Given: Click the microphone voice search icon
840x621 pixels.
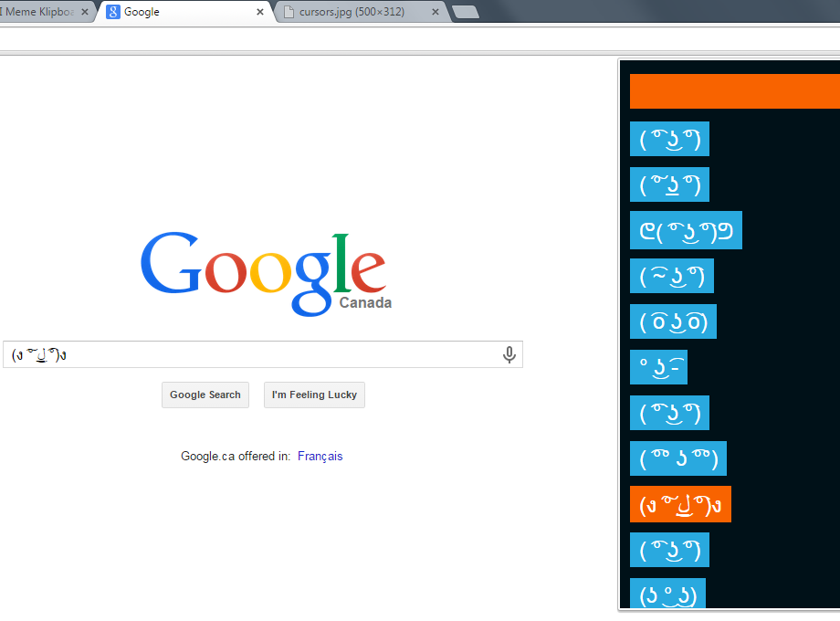Looking at the screenshot, I should coord(509,354).
